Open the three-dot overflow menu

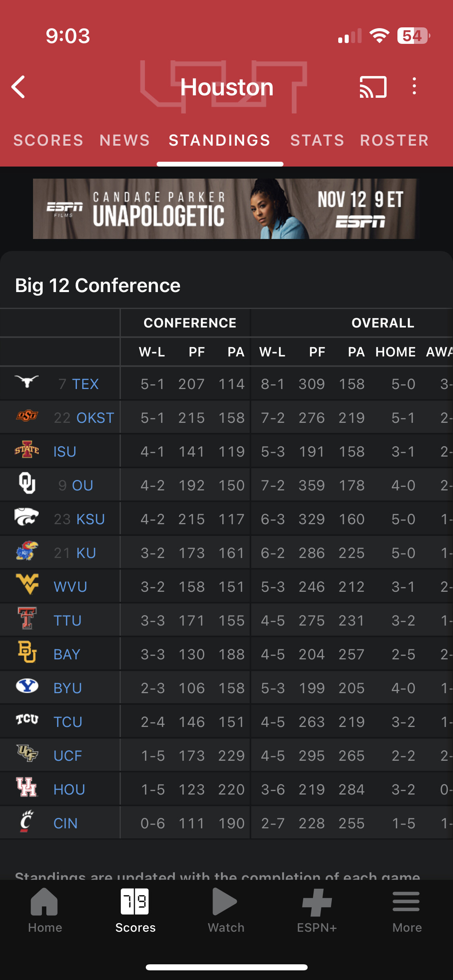pyautogui.click(x=414, y=86)
